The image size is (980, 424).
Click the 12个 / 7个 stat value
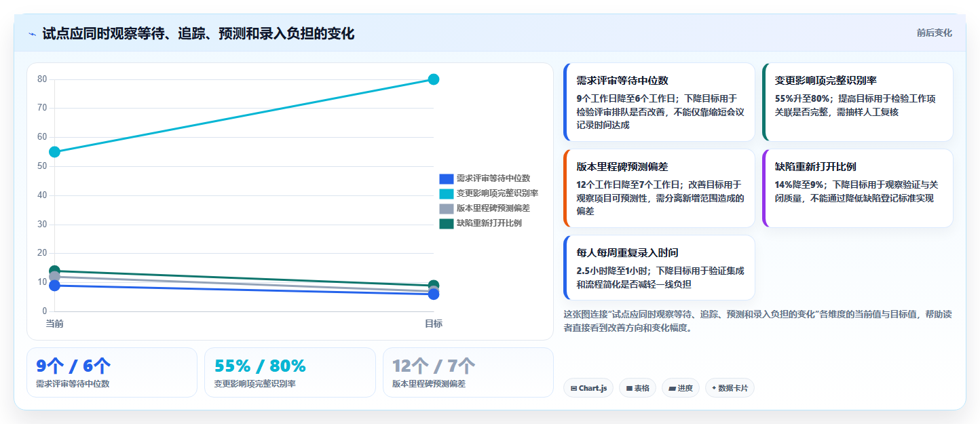[x=434, y=366]
